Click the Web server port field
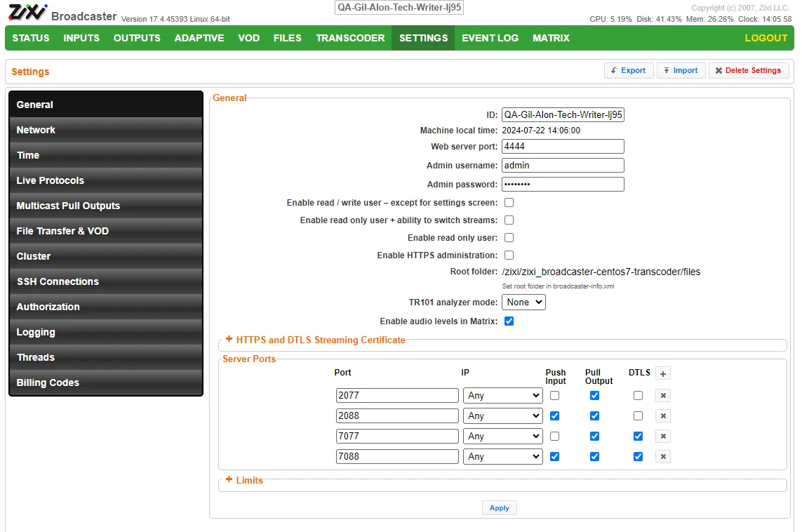The image size is (802, 532). point(563,146)
